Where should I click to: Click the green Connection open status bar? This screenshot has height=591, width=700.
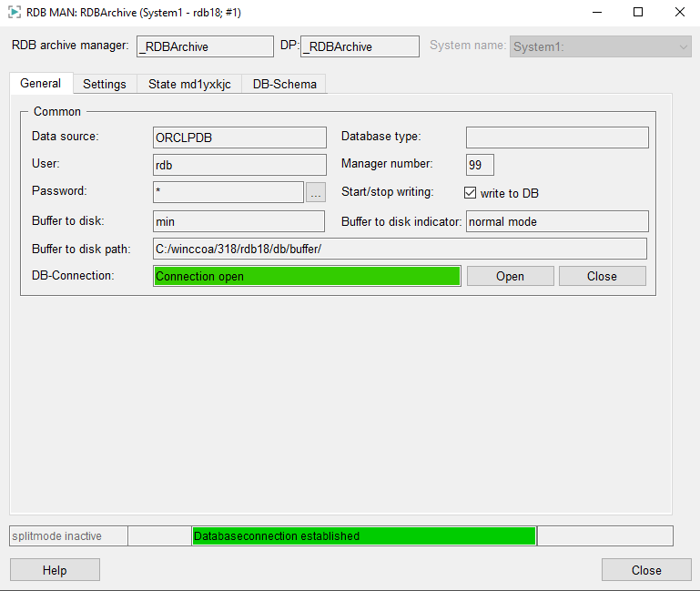tap(307, 276)
